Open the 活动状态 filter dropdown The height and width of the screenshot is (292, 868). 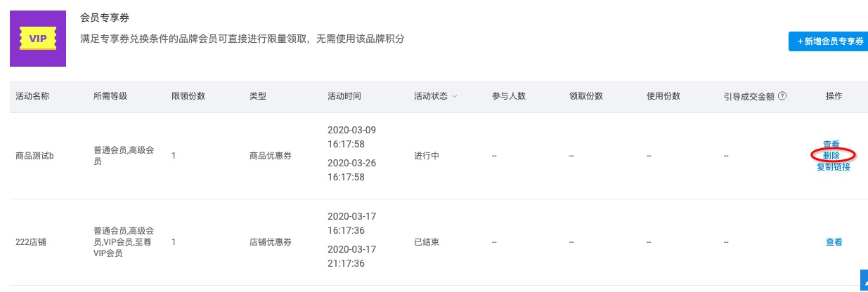[x=454, y=96]
